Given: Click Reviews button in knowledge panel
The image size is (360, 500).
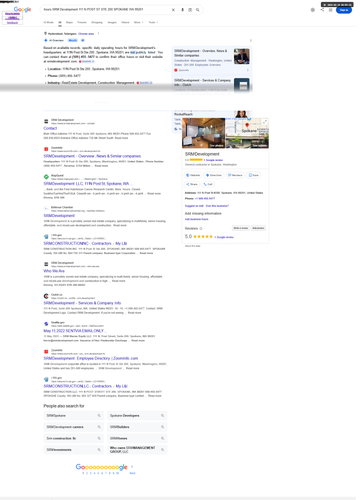Looking at the screenshot, I should [235, 175].
